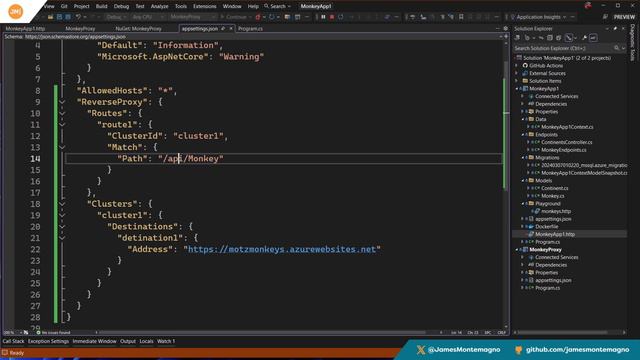640x360 pixels.
Task: Open Properties wrench icon in Solution Explorer
Action: tap(584, 38)
